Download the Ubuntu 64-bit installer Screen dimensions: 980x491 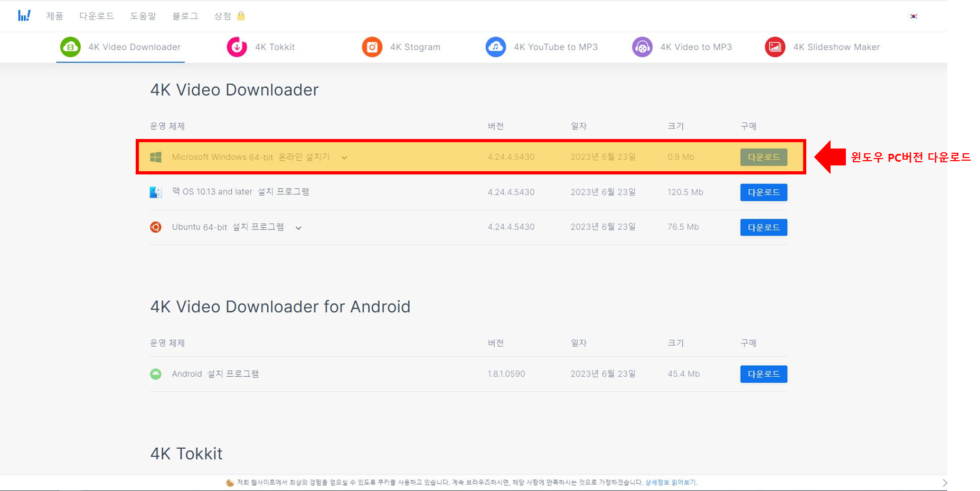coord(764,227)
